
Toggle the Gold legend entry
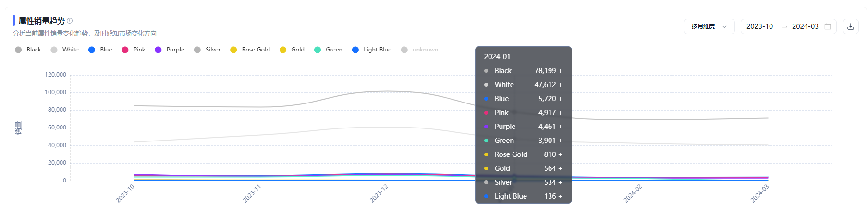(x=292, y=50)
